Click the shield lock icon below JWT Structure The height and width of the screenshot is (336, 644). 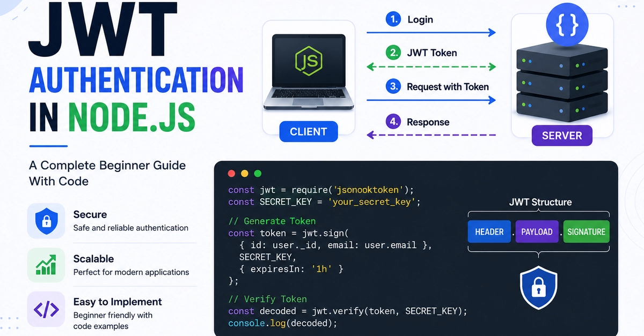click(538, 289)
